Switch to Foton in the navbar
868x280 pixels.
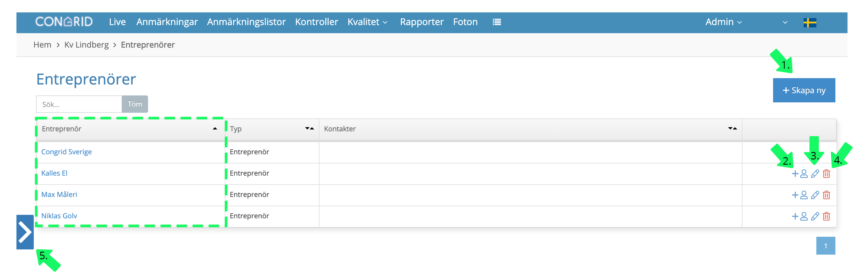coord(465,22)
